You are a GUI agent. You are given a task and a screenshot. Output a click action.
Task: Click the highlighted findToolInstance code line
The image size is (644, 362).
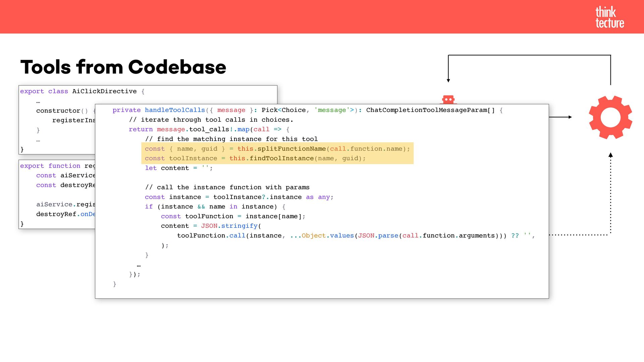(x=255, y=158)
